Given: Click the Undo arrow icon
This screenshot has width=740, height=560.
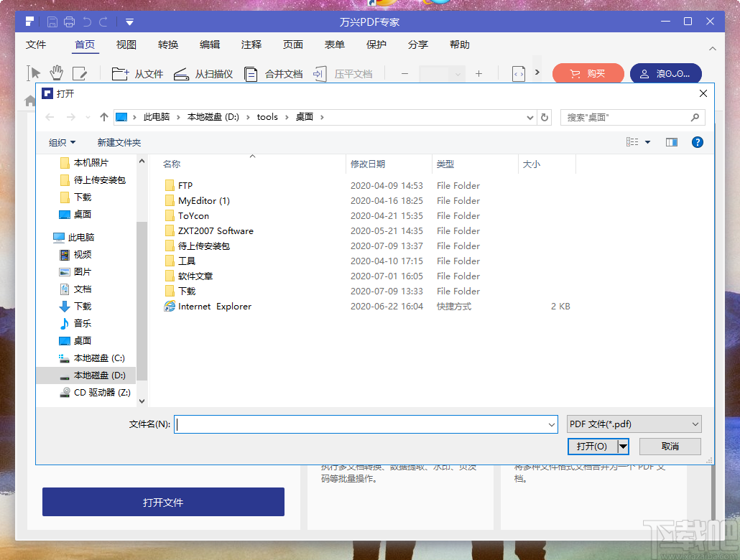Looking at the screenshot, I should (x=87, y=22).
